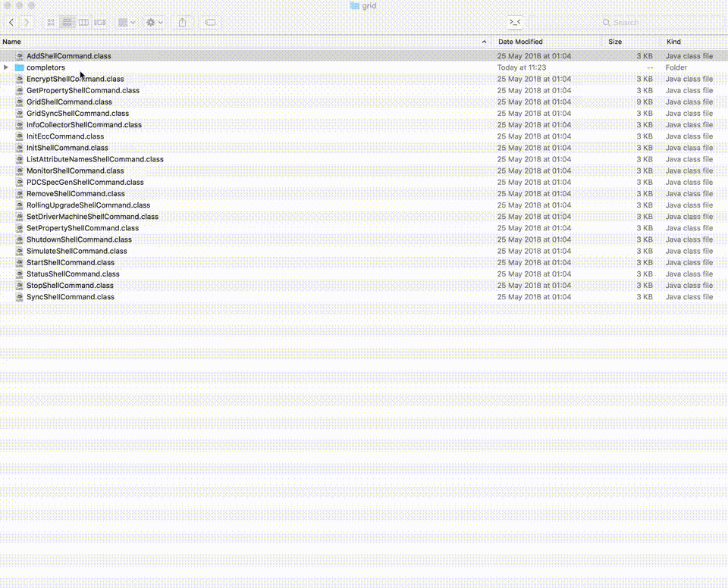Switch to list view in toolbar
The width and height of the screenshot is (728, 588).
67,23
